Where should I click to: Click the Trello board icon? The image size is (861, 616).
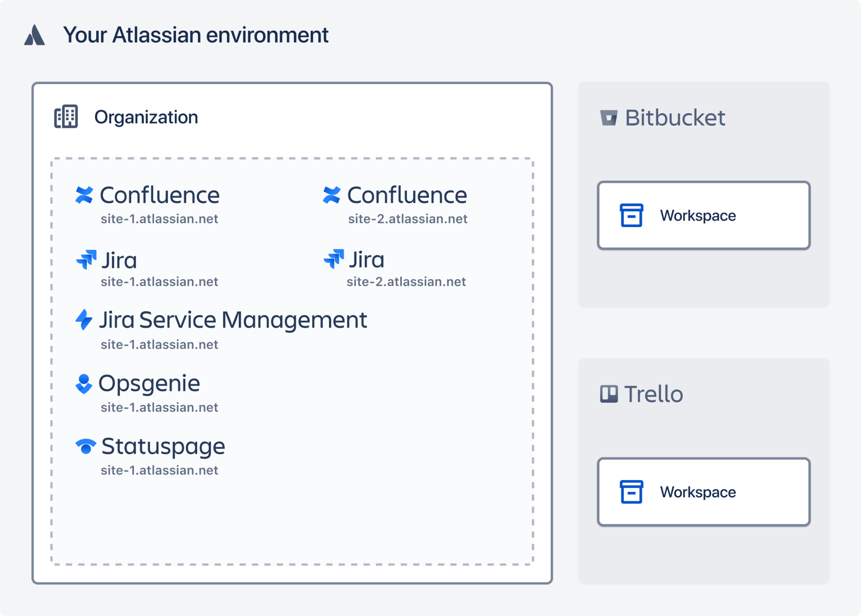pos(609,394)
